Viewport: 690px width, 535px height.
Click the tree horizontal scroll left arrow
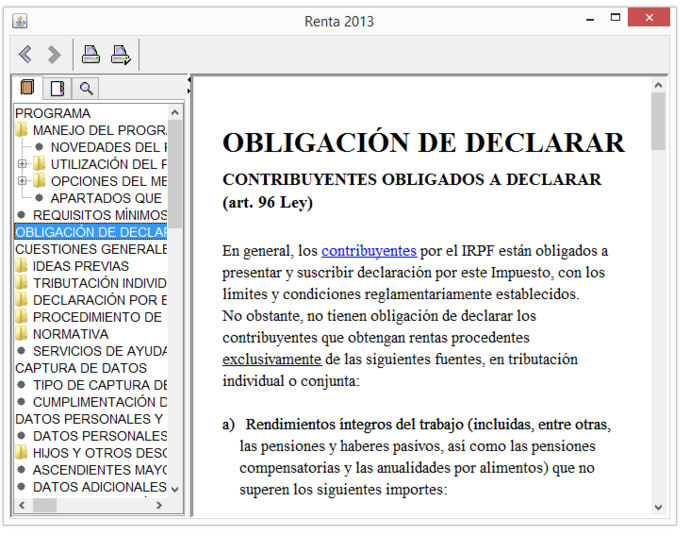pos(22,505)
